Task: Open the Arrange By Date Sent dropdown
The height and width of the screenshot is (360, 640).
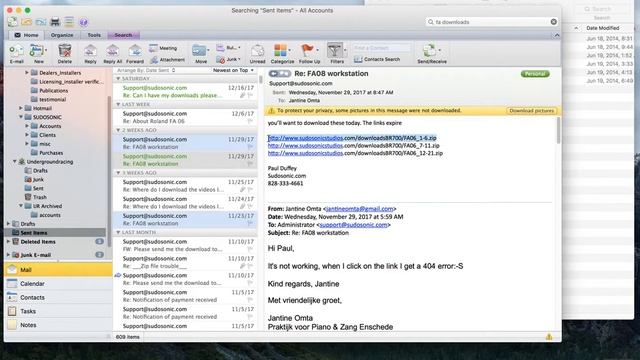Action: [x=146, y=70]
